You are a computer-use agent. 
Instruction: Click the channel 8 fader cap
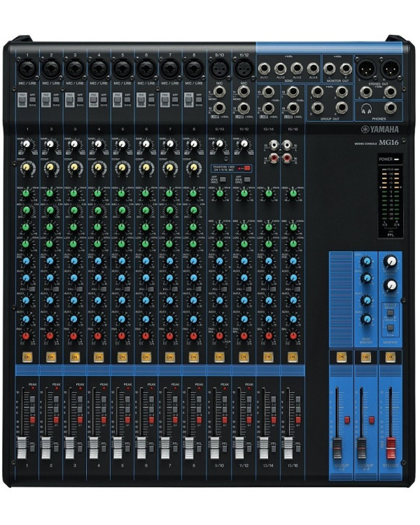[x=189, y=448]
